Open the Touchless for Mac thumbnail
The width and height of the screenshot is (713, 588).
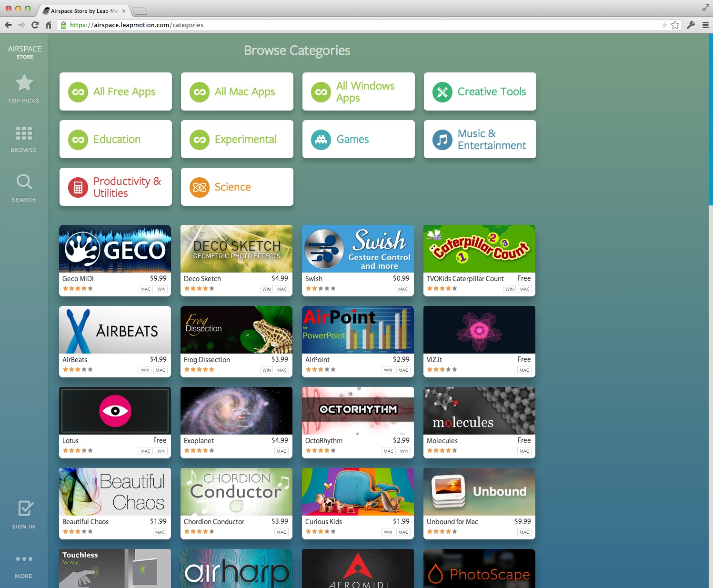point(115,568)
